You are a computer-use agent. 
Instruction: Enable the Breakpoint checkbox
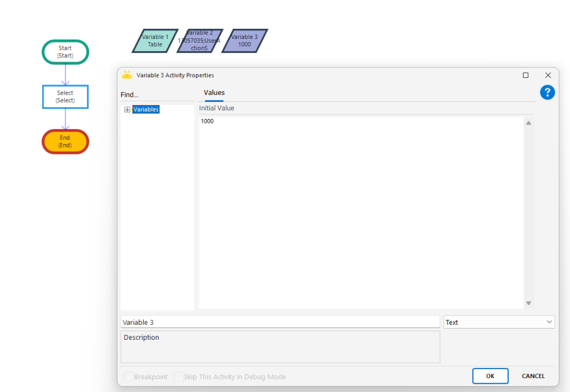(x=129, y=377)
